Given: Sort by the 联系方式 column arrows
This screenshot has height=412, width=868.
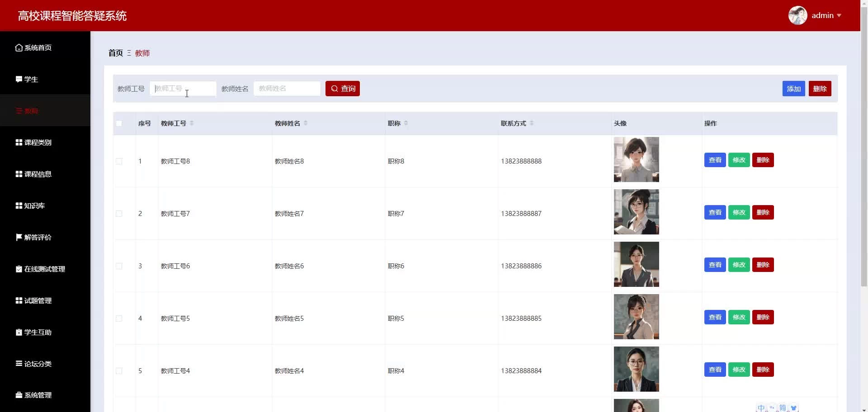Looking at the screenshot, I should tap(532, 123).
